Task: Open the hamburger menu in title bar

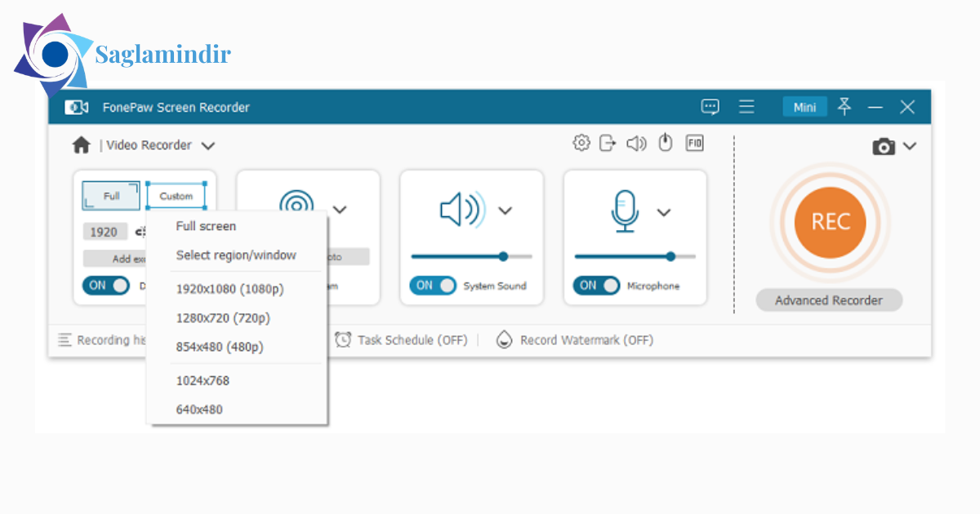Action: point(746,107)
